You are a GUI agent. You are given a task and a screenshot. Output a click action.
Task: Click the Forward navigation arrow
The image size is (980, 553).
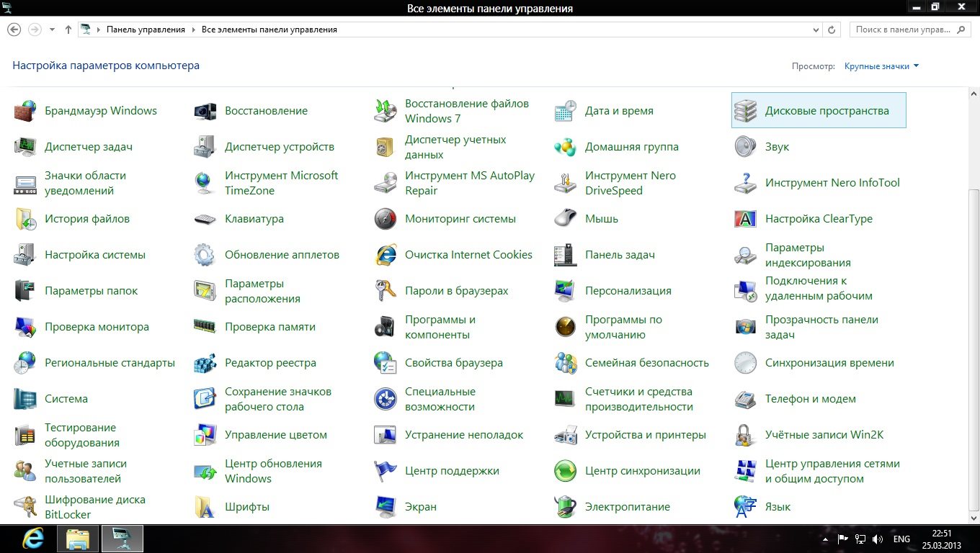tap(35, 30)
